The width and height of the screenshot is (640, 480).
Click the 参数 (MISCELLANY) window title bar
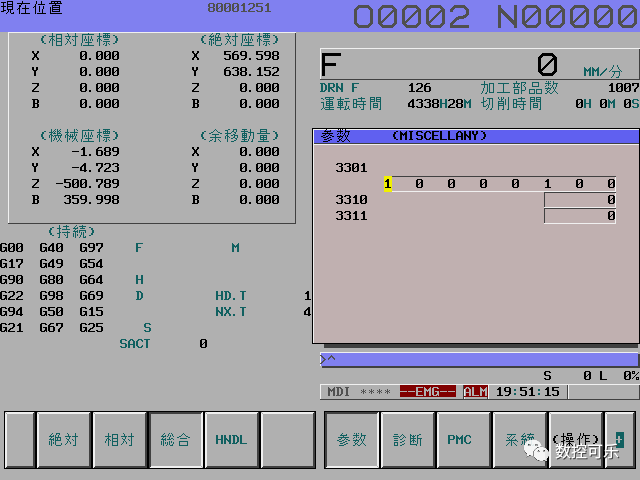(x=476, y=136)
